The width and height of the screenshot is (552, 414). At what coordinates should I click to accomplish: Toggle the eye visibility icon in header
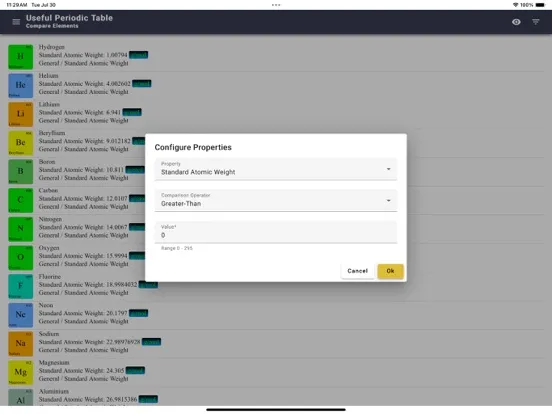516,22
